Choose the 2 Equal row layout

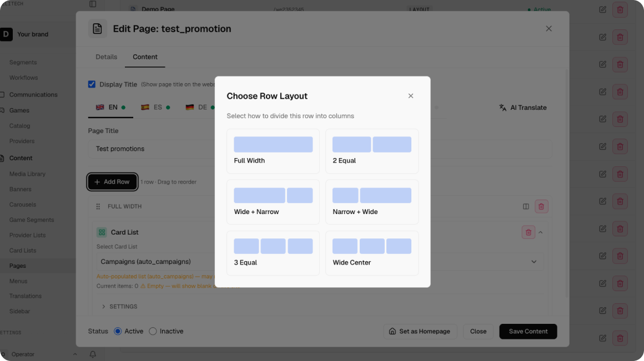coord(372,151)
